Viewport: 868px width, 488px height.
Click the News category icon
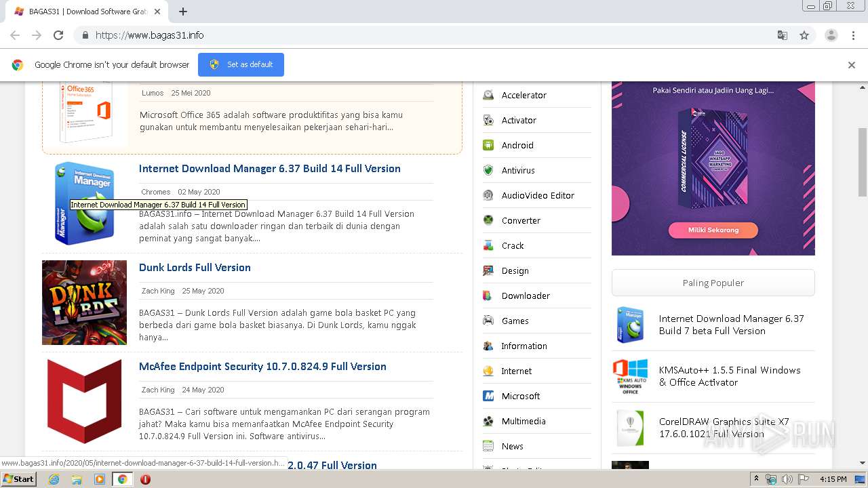pyautogui.click(x=488, y=447)
